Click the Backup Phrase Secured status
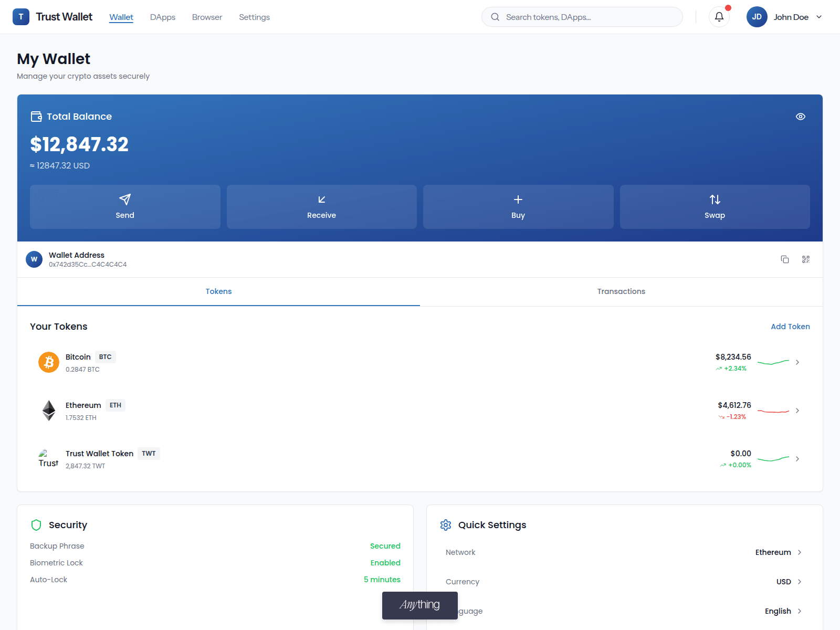This screenshot has width=840, height=630. tap(385, 546)
